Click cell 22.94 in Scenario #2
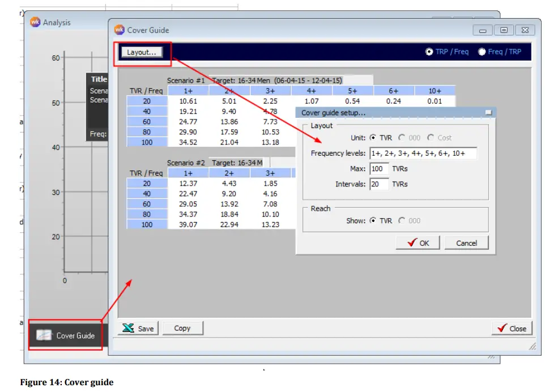This screenshot has height=392, width=545. point(229,224)
